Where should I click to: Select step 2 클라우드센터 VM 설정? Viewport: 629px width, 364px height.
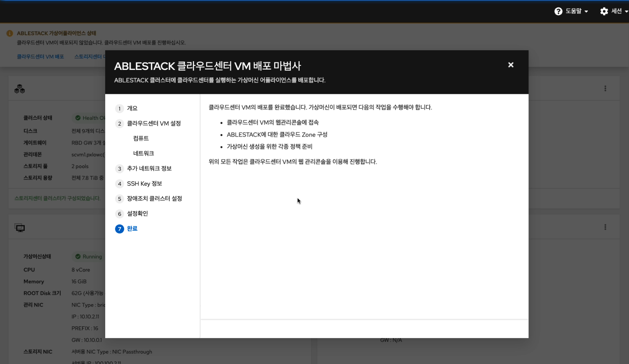coord(153,124)
